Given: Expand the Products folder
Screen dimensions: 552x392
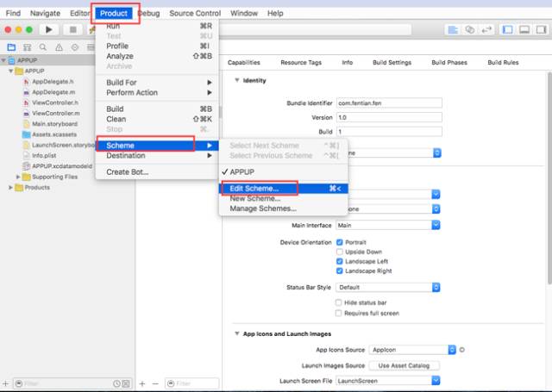Looking at the screenshot, I should (10, 188).
